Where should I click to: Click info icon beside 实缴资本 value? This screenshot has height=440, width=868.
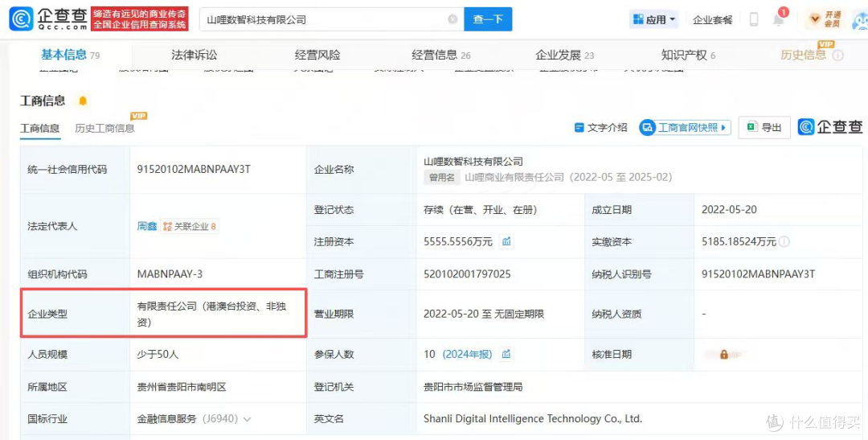click(784, 241)
